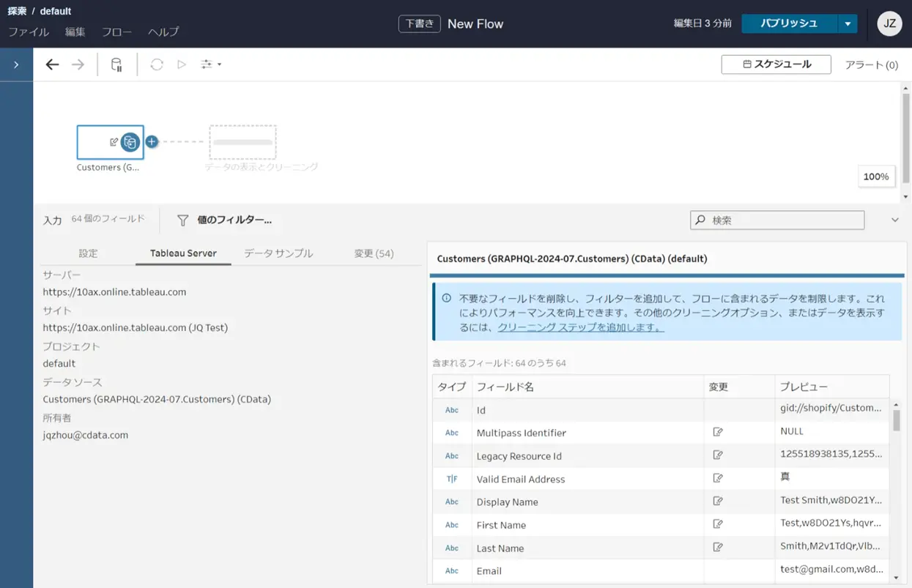912x588 pixels.
Task: Click the refresh flow icon
Action: point(157,64)
